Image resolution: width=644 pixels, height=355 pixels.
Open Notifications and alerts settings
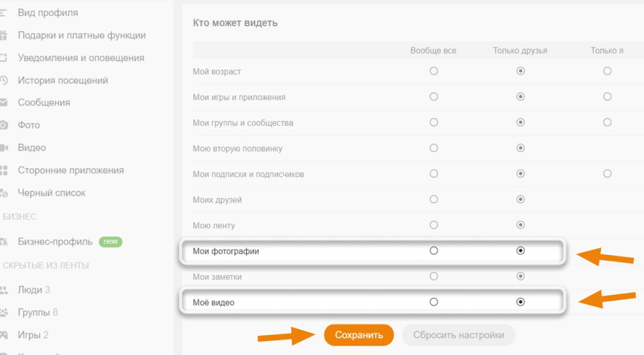(80, 58)
